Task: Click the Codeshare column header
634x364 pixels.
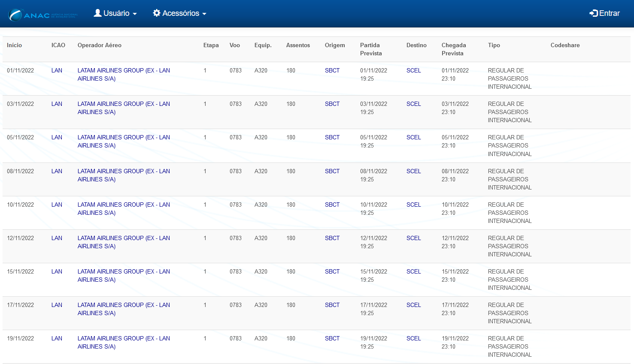Action: click(565, 45)
